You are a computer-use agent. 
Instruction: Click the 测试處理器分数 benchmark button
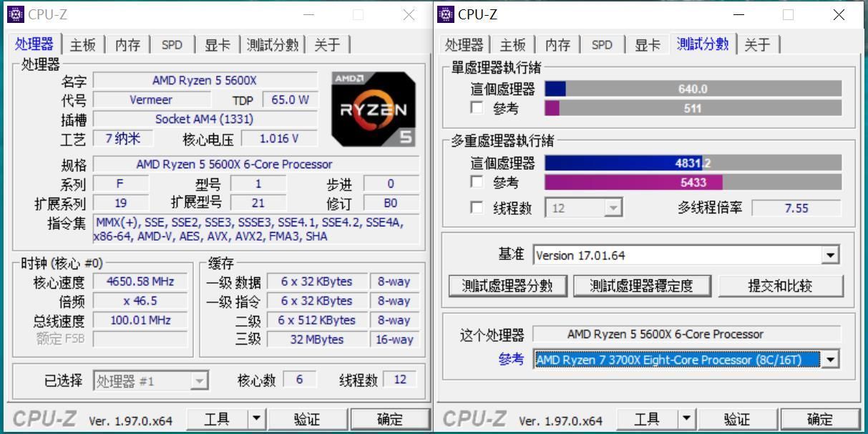[x=507, y=286]
